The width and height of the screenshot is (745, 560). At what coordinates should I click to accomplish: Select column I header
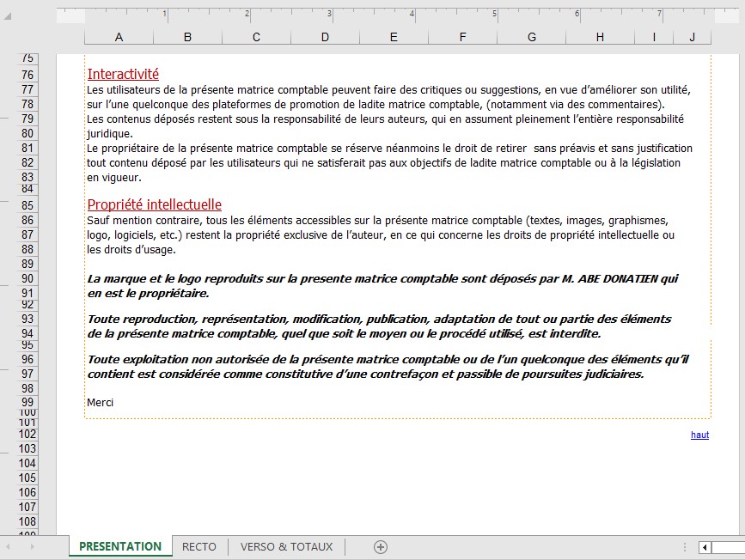point(654,37)
